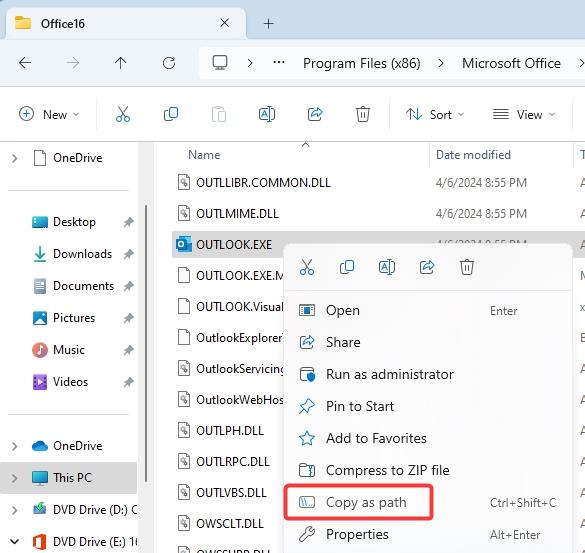585x553 pixels.
Task: Expand the DVD Drive (D:) node
Action: (15, 510)
